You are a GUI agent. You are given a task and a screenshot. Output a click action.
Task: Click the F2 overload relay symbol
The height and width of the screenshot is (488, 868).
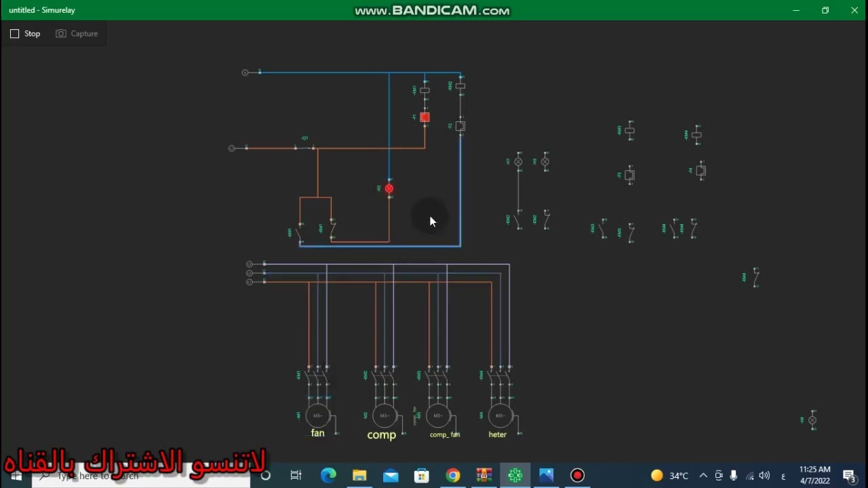460,126
